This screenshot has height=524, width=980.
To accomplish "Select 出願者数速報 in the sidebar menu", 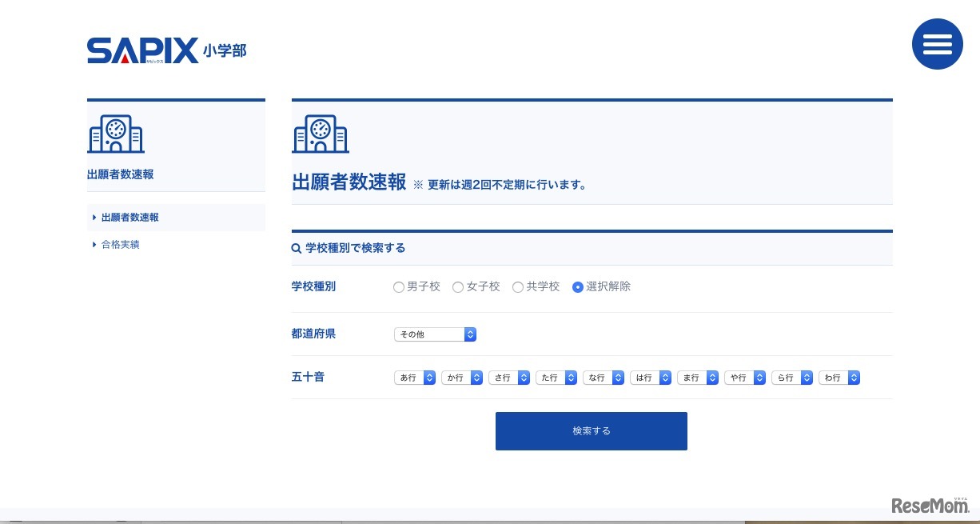I will (130, 217).
